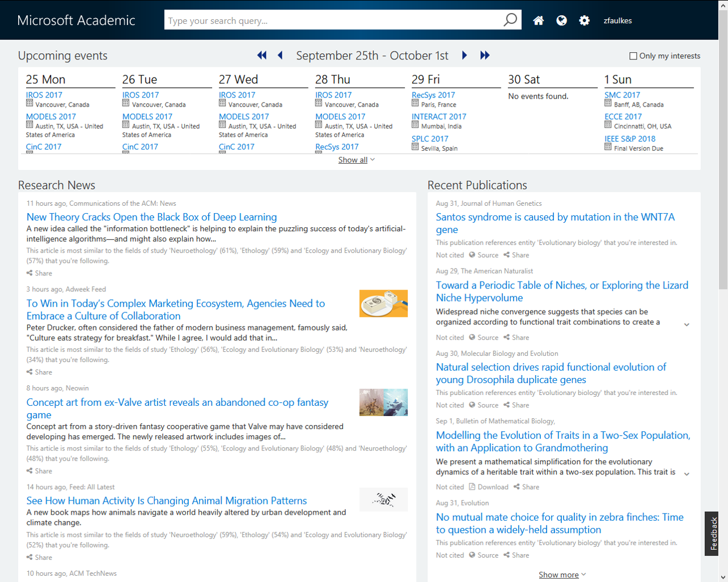Click calendar icon beside Sevilla, Spain
728x582 pixels.
415,147
